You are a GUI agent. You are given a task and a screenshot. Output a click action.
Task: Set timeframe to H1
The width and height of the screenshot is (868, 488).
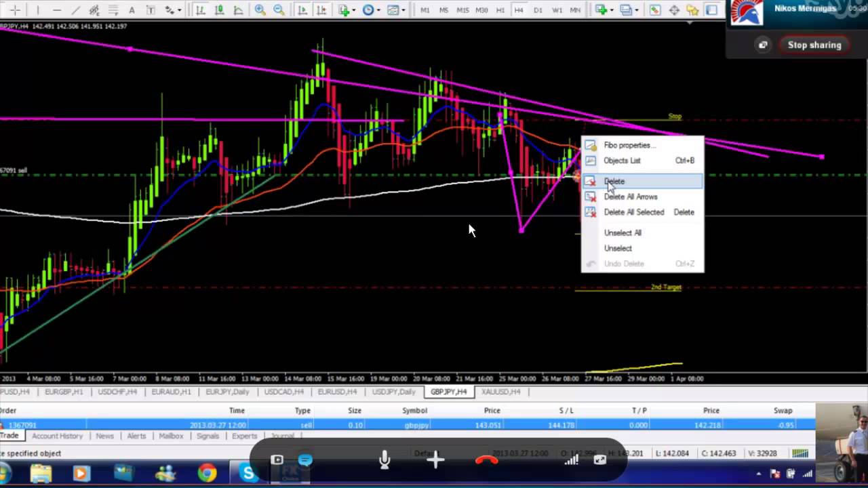[500, 10]
